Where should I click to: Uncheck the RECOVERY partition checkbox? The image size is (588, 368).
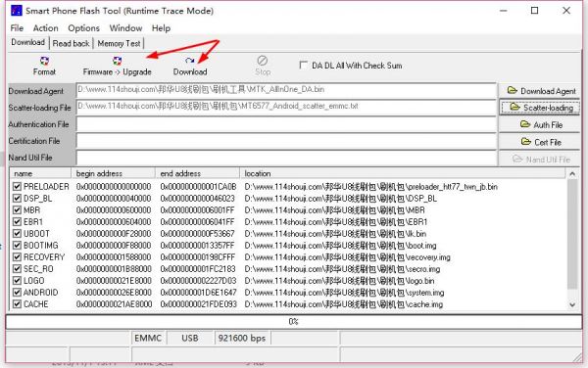(x=17, y=257)
